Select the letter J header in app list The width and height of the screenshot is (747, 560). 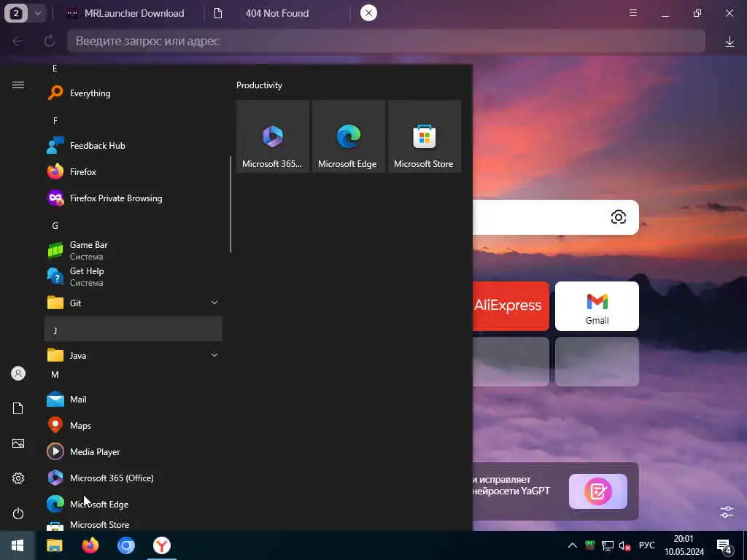pos(133,330)
